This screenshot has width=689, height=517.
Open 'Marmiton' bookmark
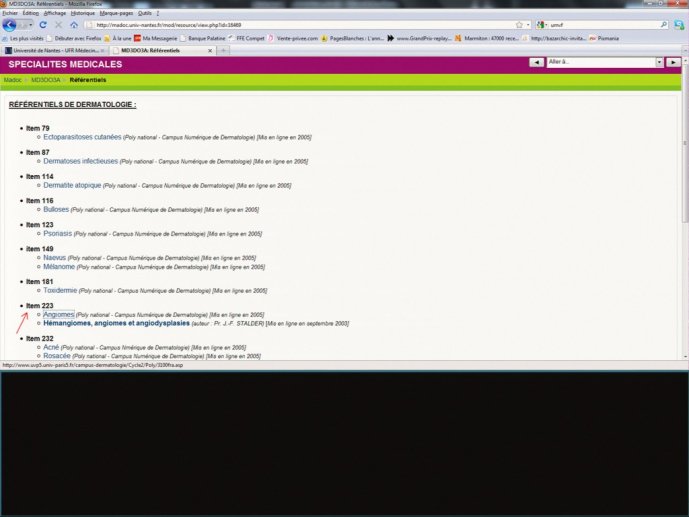tap(487, 39)
